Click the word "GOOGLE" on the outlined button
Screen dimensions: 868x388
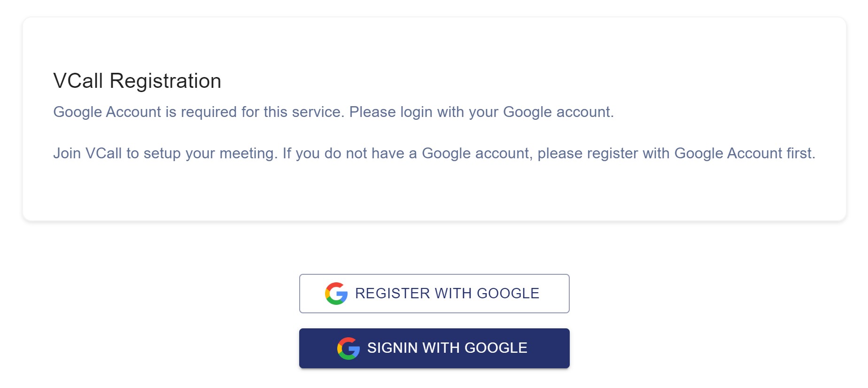(508, 294)
